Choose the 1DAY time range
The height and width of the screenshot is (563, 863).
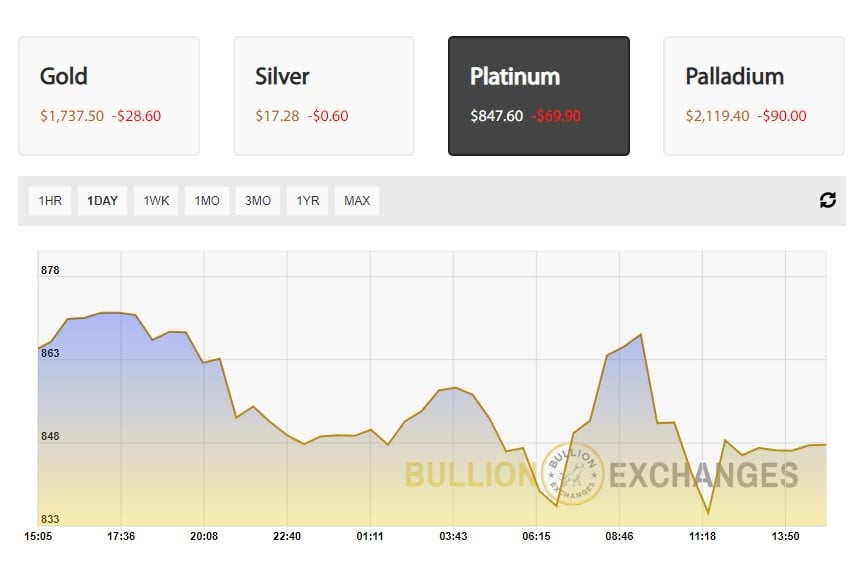click(x=102, y=201)
